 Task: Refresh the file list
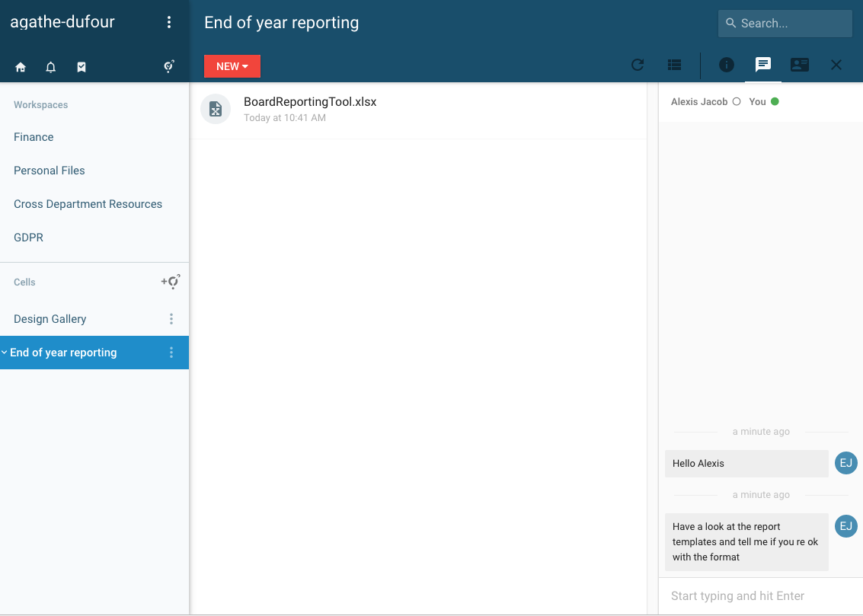638,65
